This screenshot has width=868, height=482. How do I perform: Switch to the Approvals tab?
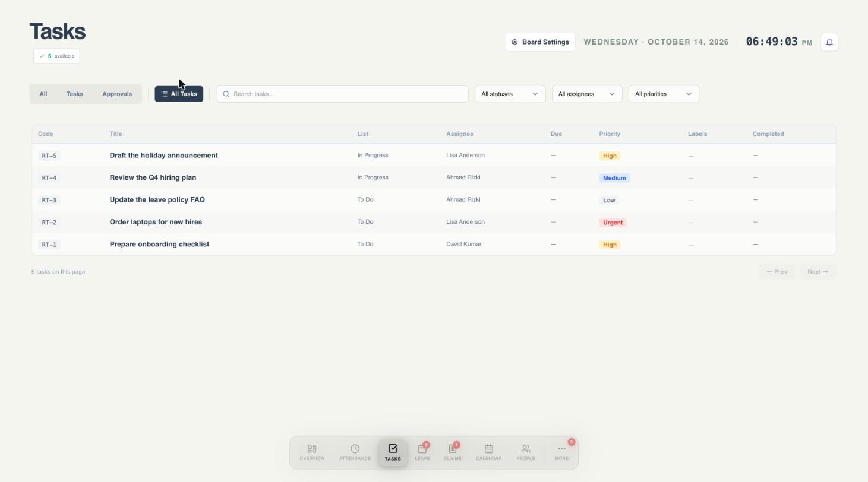117,94
